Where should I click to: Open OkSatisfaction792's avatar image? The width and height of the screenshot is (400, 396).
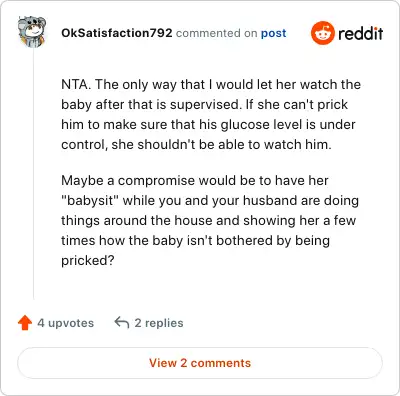32,31
